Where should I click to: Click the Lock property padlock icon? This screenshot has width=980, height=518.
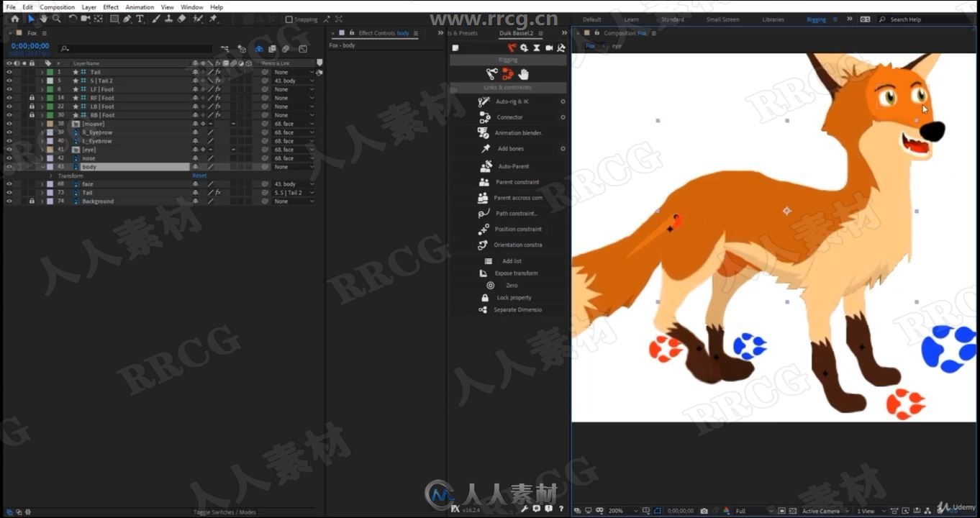484,298
